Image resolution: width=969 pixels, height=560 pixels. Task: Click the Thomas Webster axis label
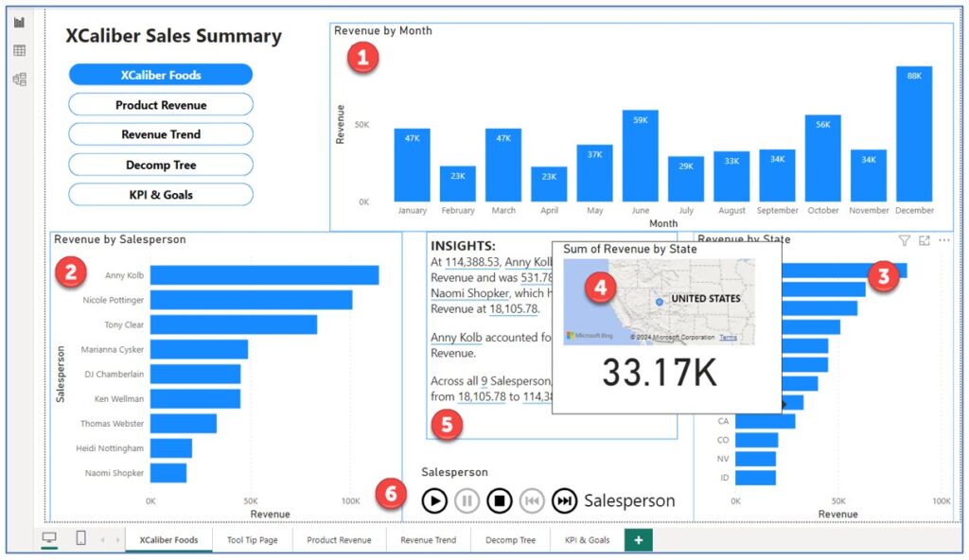point(112,424)
